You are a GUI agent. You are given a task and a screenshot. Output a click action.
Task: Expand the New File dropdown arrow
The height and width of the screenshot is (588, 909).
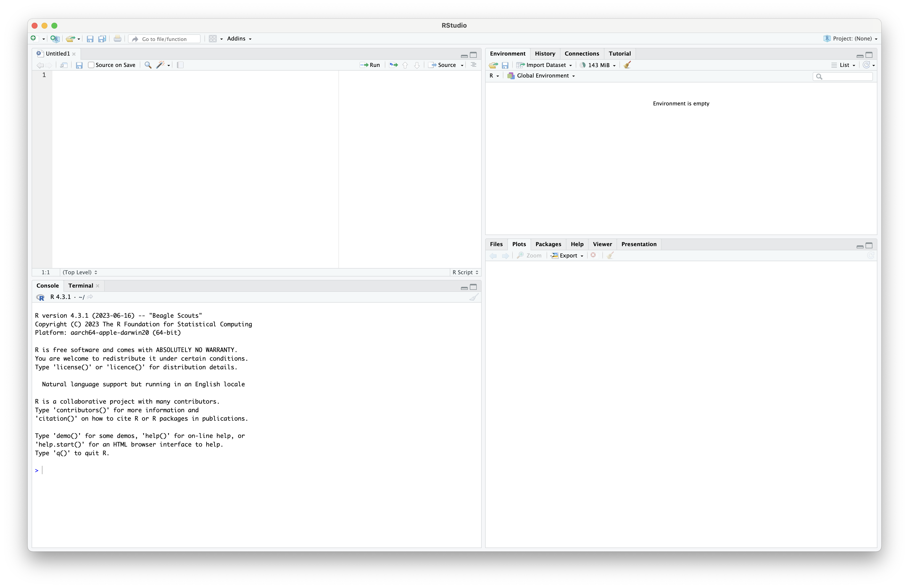[x=43, y=39]
